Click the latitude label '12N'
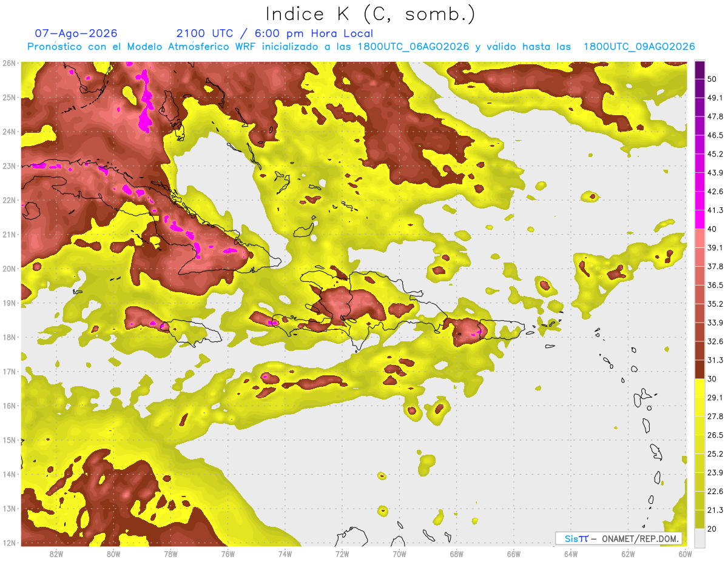The image size is (728, 562). coord(8,543)
